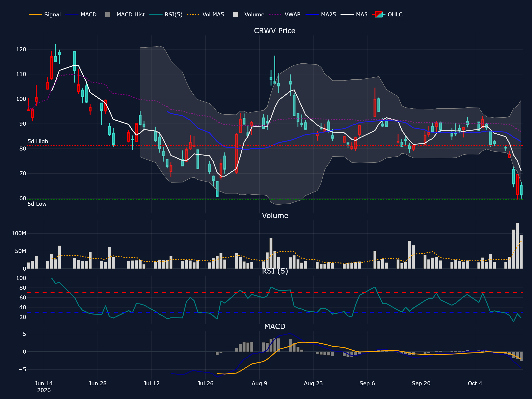Click the 90 price axis label

click(23, 124)
